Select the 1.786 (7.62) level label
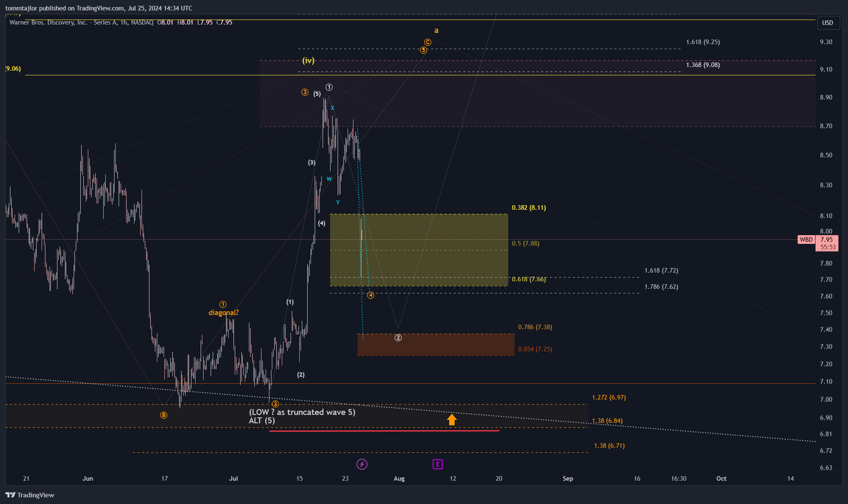The height and width of the screenshot is (504, 848). pyautogui.click(x=661, y=287)
